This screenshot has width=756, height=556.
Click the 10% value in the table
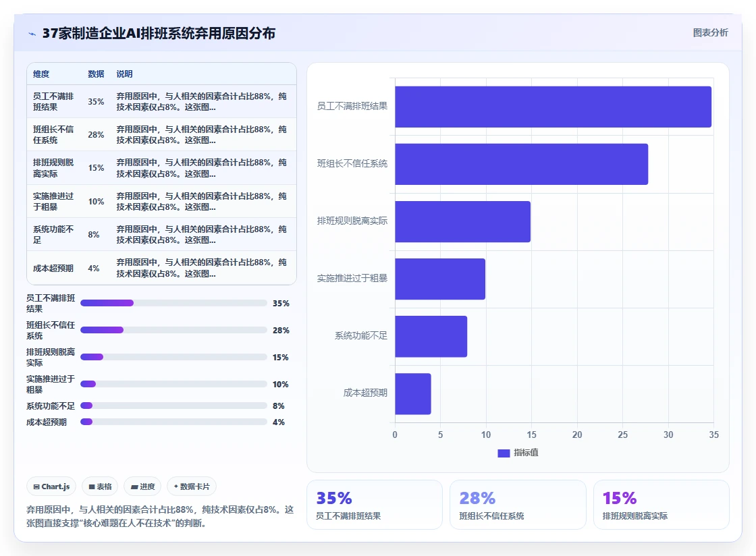pos(96,201)
